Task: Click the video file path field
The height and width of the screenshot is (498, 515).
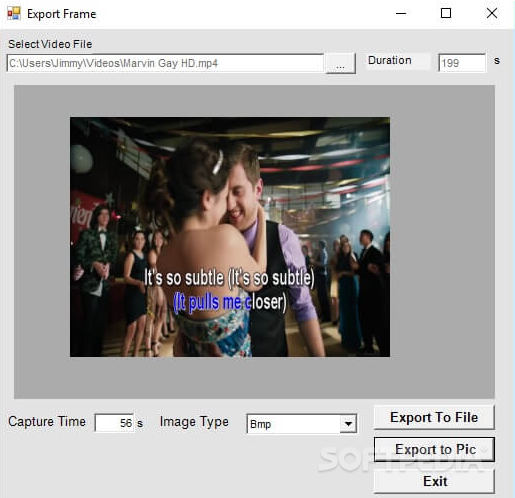Action: click(x=165, y=63)
